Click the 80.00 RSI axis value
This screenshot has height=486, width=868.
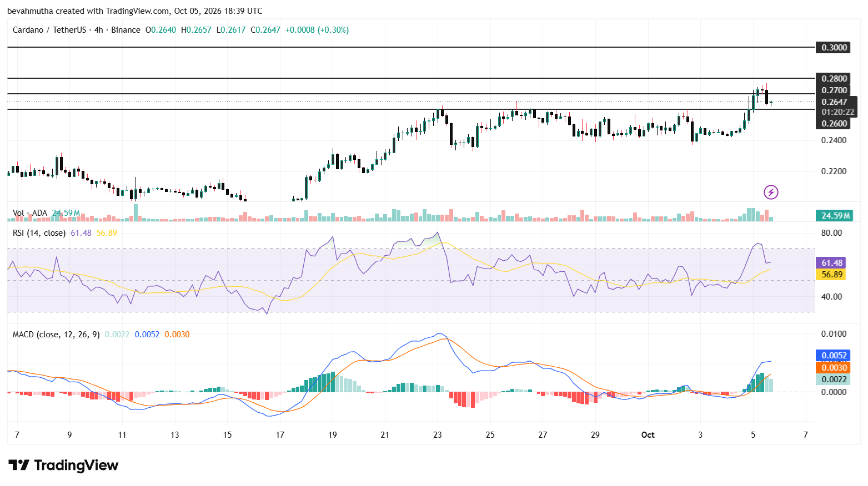click(x=832, y=233)
